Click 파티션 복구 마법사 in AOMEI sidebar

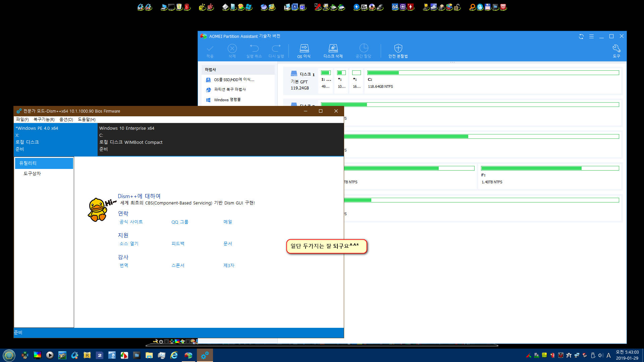coord(230,89)
